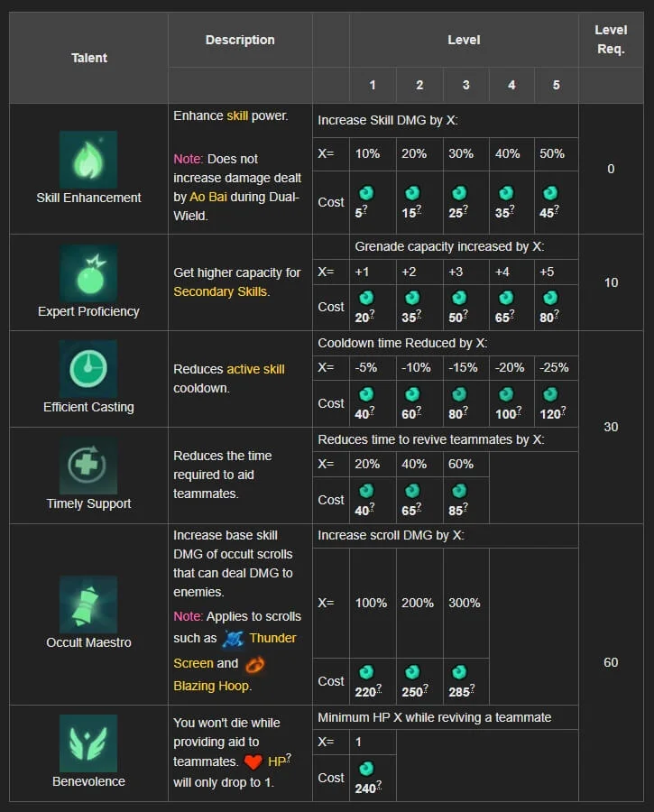This screenshot has width=654, height=812.
Task: Click the Thunder Screen scroll icon
Action: (x=235, y=639)
